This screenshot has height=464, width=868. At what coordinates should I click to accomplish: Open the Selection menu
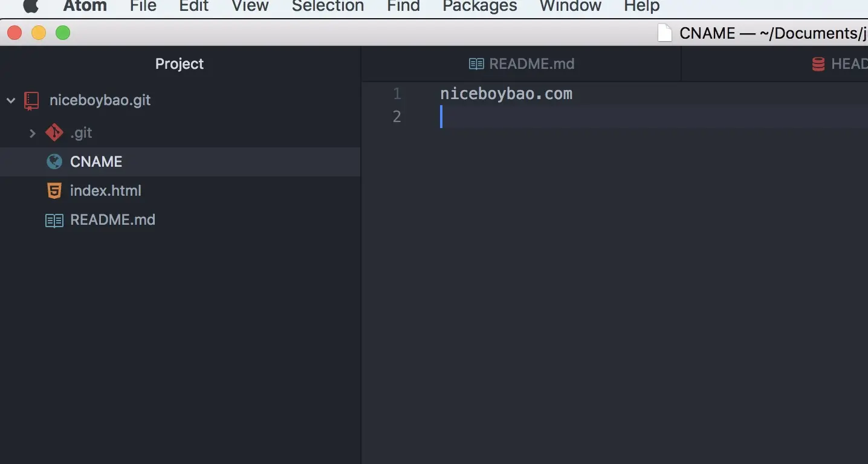[328, 6]
